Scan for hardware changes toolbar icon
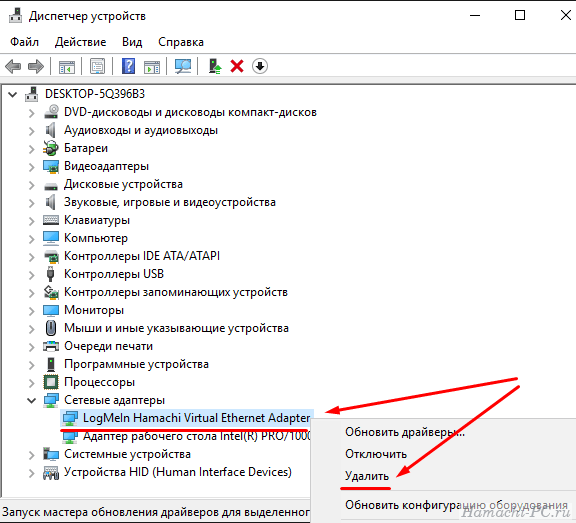Image resolution: width=576 pixels, height=523 pixels. [183, 66]
